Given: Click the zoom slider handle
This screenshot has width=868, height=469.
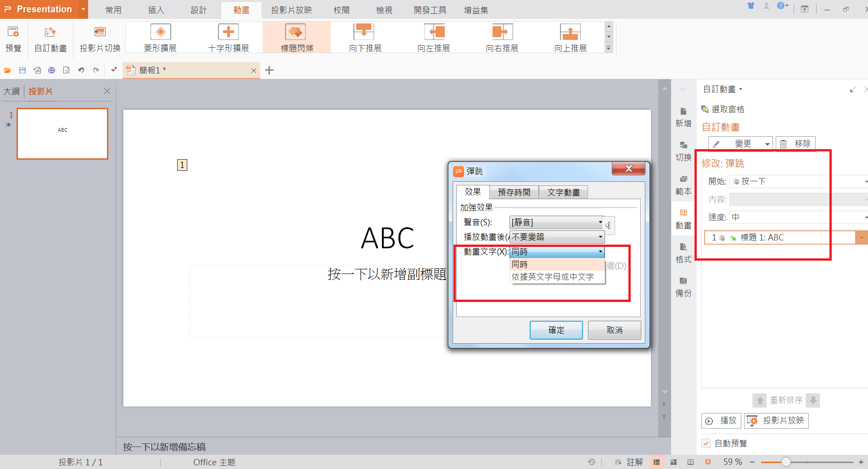Looking at the screenshot, I should click(x=786, y=462).
